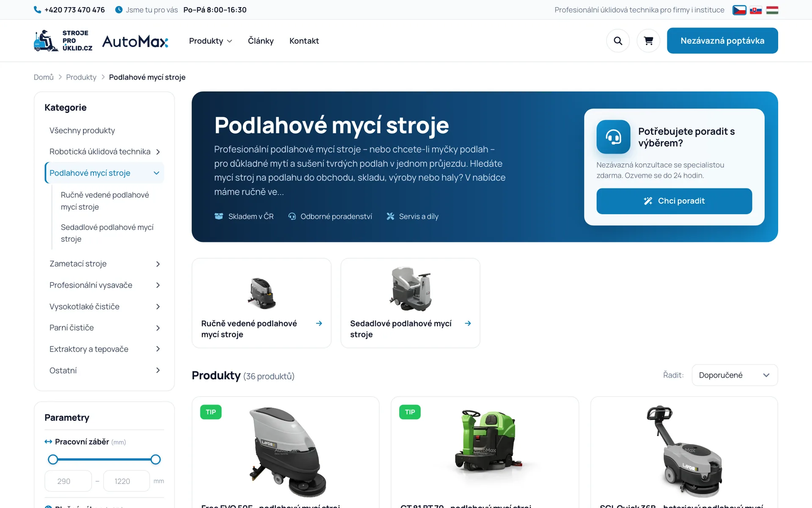
Task: Click "(36 produktů)" count text
Action: click(269, 376)
